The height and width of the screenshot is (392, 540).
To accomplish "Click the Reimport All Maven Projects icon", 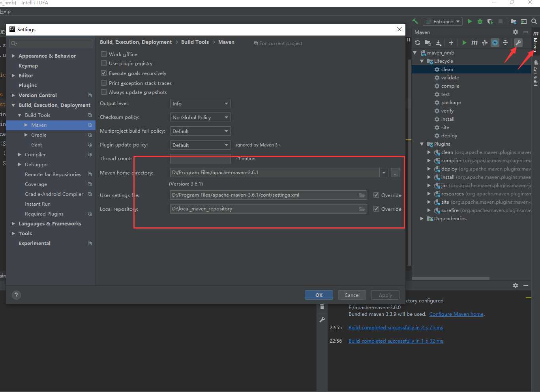I will (418, 43).
